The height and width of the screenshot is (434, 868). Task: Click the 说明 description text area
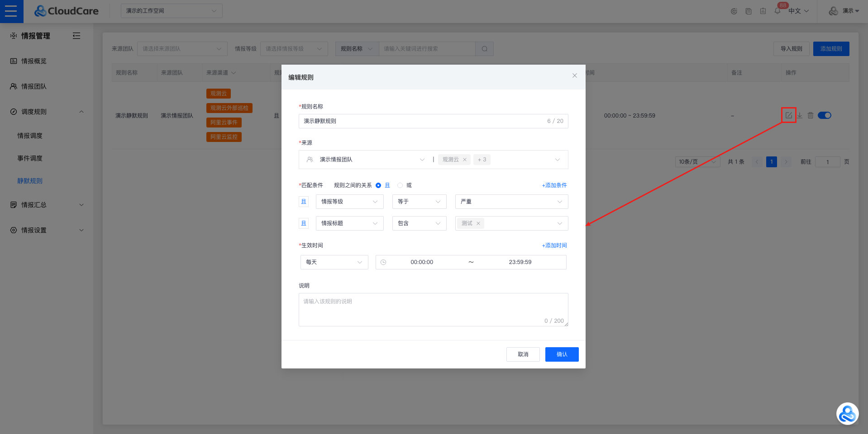[x=433, y=310]
